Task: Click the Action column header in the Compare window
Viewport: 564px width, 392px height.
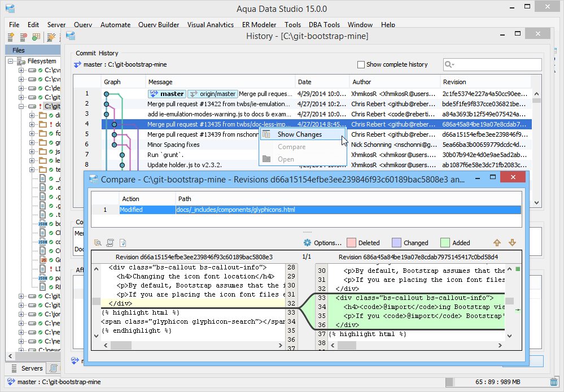Action: pyautogui.click(x=147, y=199)
